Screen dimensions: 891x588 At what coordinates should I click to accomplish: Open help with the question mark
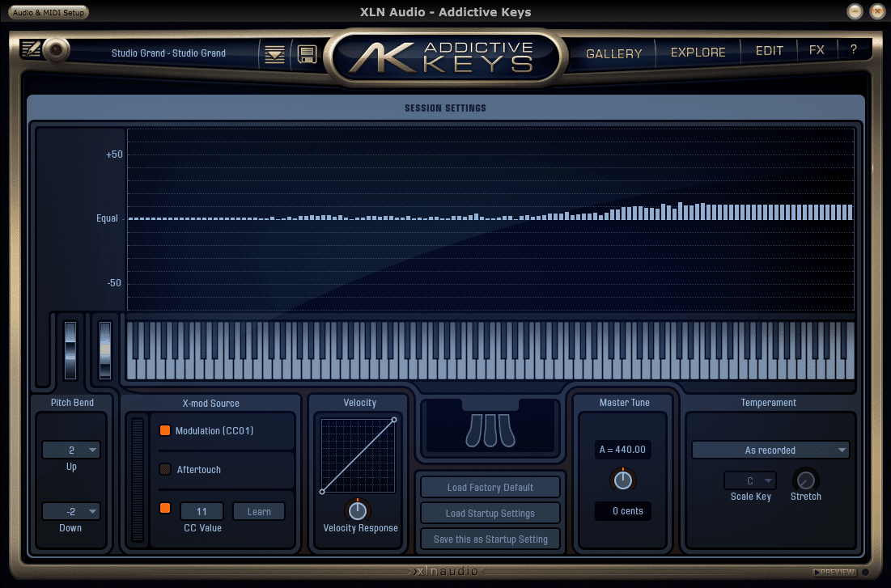coord(854,49)
